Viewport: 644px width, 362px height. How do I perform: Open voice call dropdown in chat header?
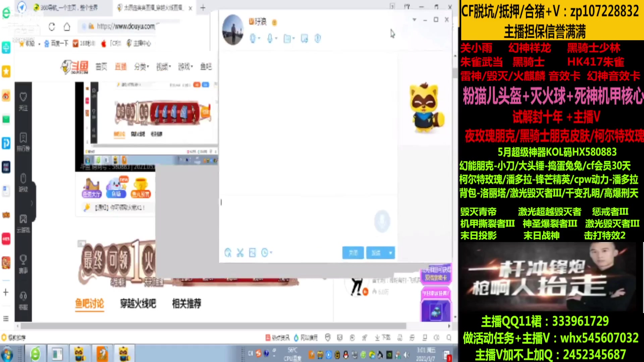[x=255, y=39]
